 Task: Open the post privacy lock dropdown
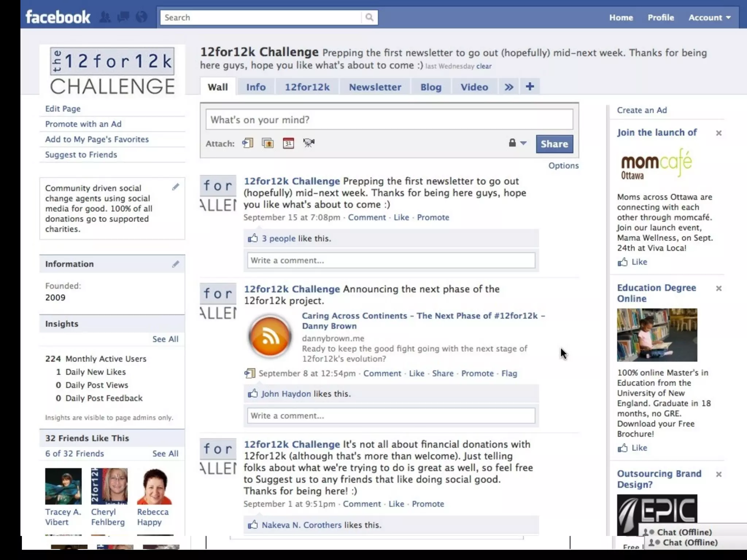coord(517,143)
